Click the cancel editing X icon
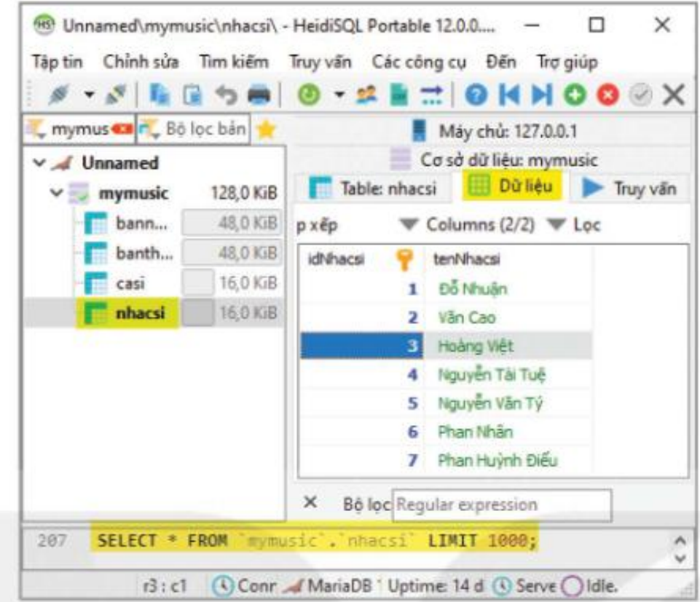The image size is (700, 602). (674, 95)
